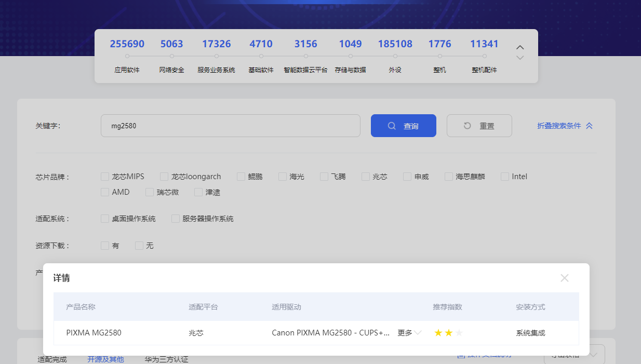Click the empty third star under 推荐指数
Image resolution: width=641 pixels, height=364 pixels.
click(459, 333)
